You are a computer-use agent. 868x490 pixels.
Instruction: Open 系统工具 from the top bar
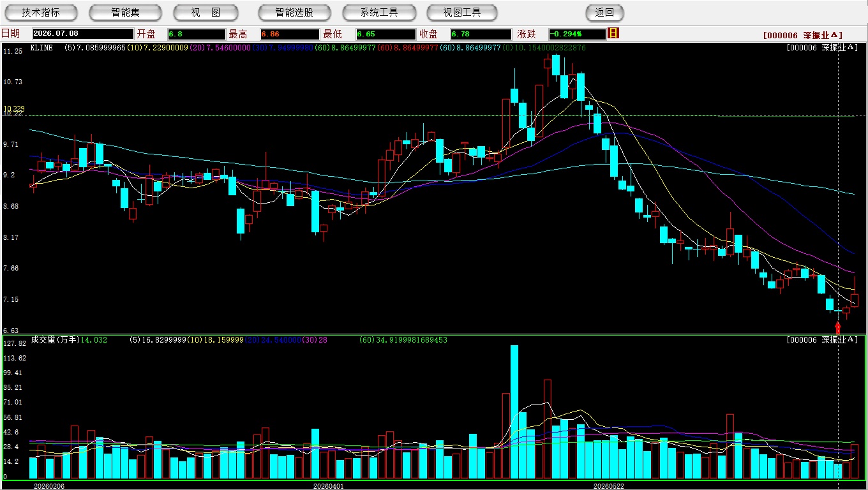tap(379, 12)
